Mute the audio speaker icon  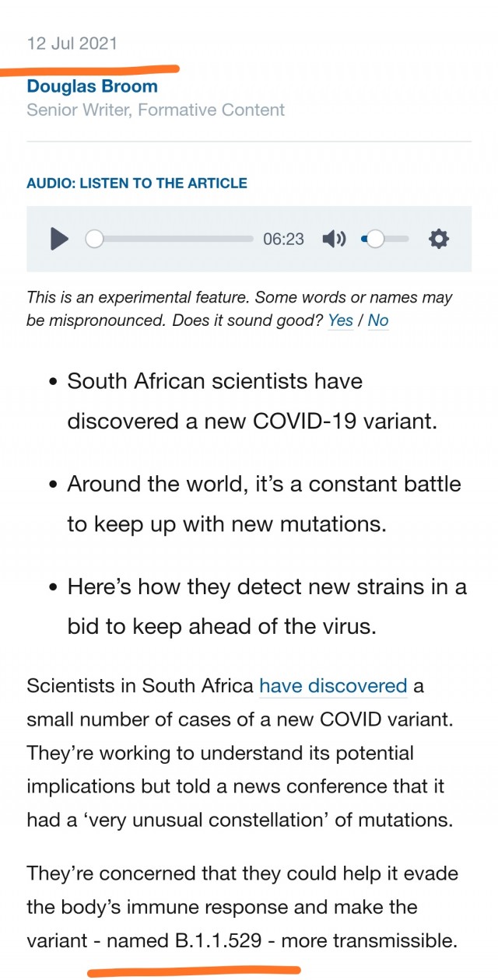point(334,239)
